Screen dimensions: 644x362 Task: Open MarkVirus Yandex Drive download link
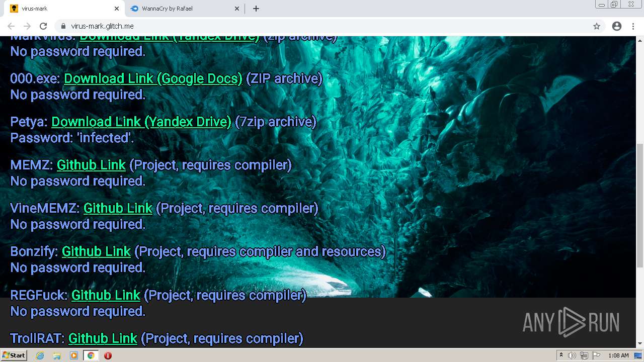[x=170, y=38]
